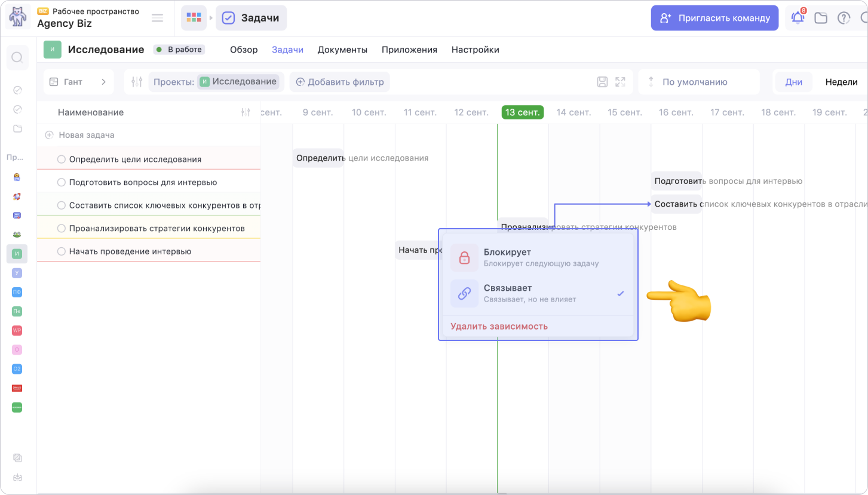Open the app grid icon in header

194,18
